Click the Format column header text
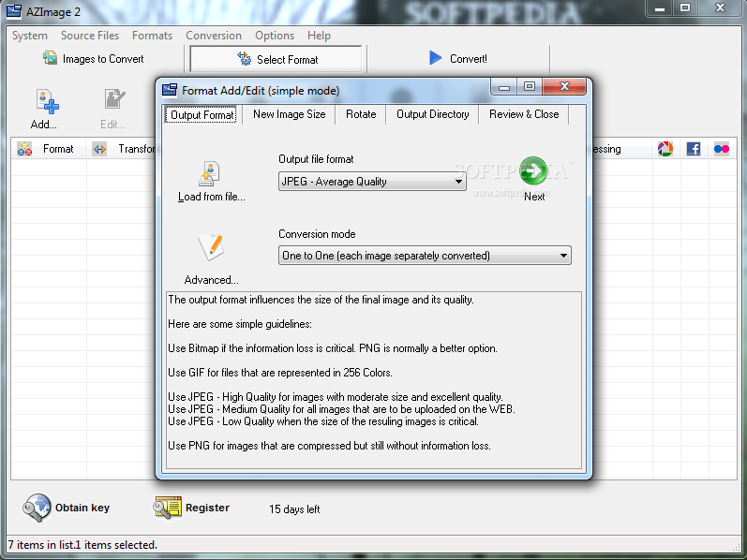 58,149
